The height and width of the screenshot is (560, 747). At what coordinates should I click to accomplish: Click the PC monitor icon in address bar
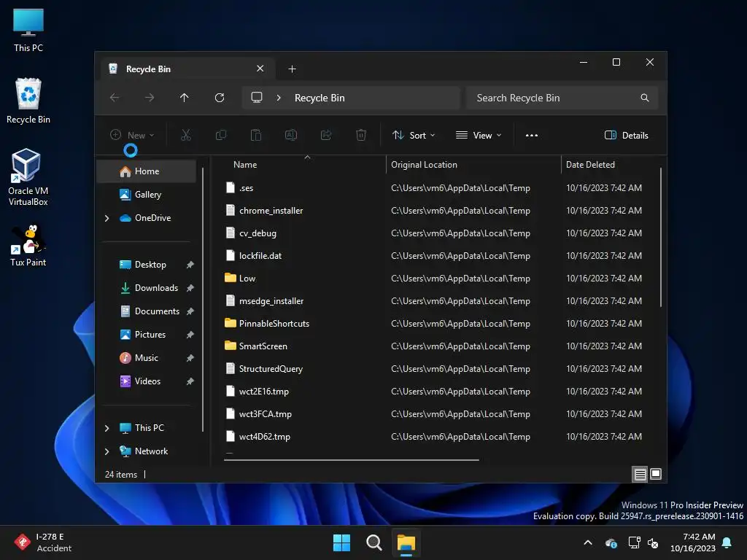(x=257, y=98)
